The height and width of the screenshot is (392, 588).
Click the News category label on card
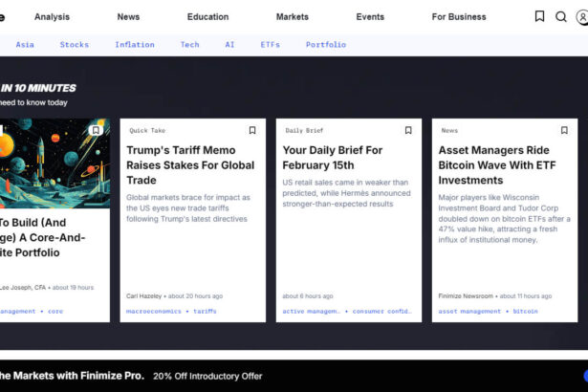[x=449, y=131]
